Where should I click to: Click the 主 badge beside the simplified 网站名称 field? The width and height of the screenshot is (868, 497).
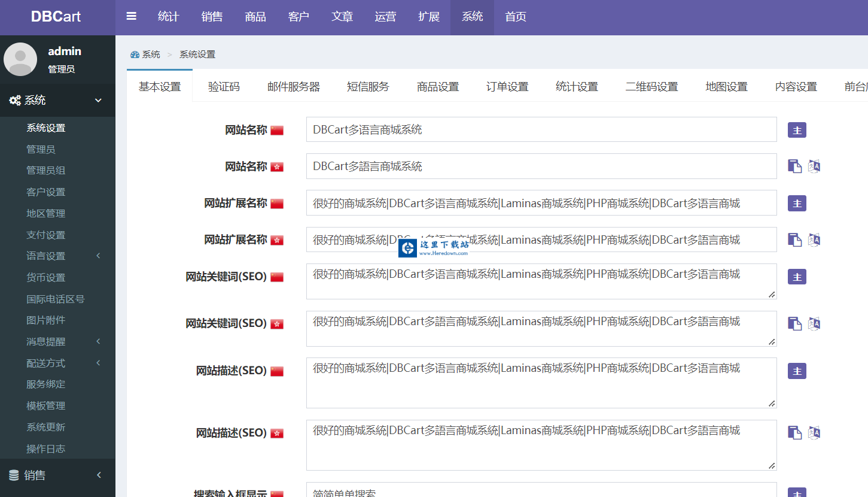pos(797,130)
